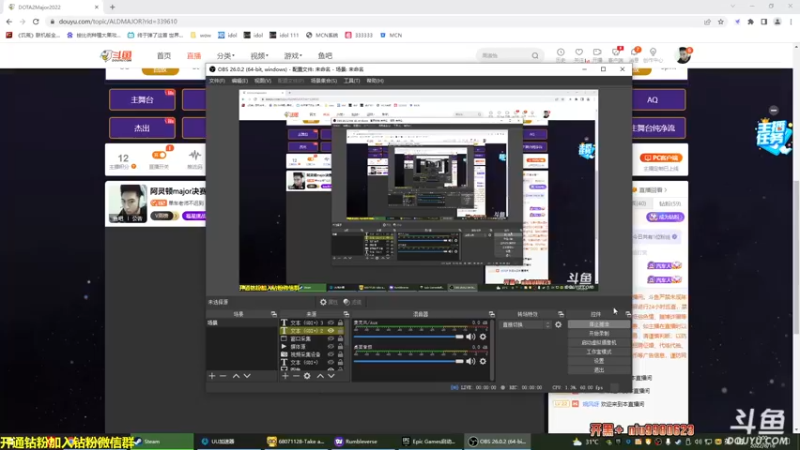800x450 pixels.
Task: Open OBS 编辑 Edit menu
Action: 239,81
